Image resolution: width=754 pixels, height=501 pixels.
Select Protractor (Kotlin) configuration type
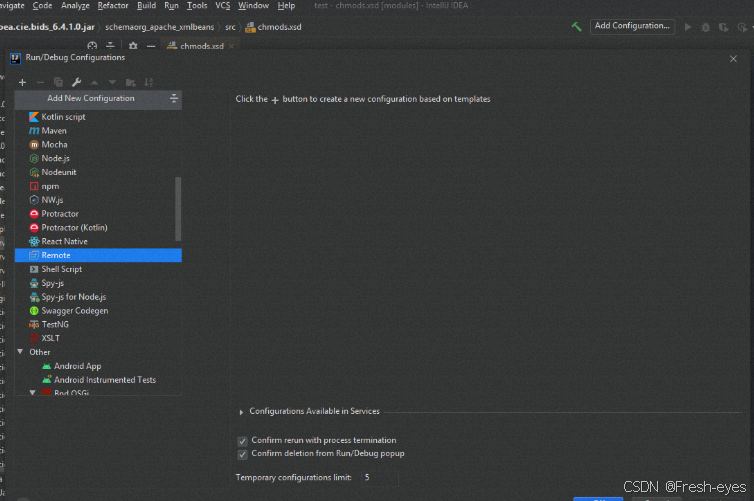point(98,227)
